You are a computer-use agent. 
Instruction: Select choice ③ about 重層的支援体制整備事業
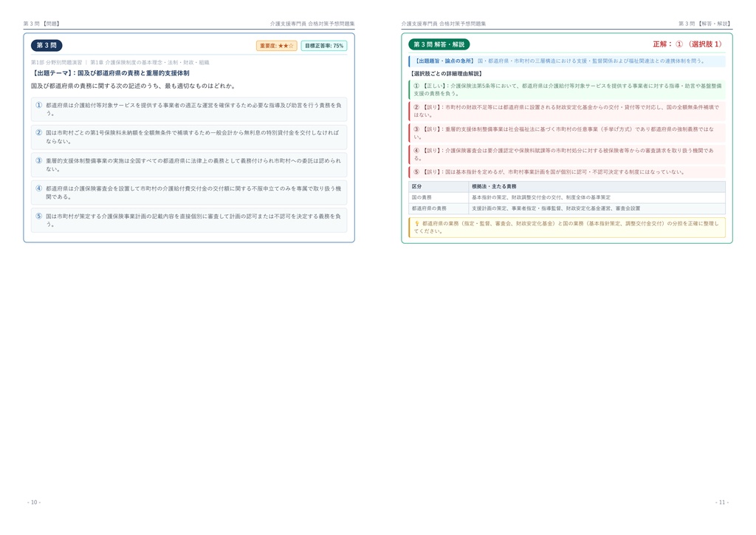(189, 165)
